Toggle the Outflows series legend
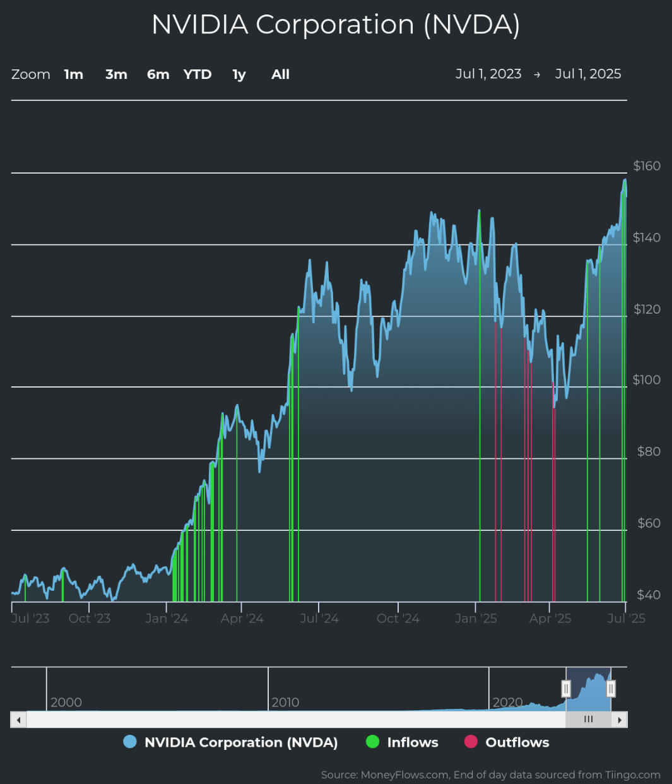Viewport: 672px width, 784px height. coord(507,742)
